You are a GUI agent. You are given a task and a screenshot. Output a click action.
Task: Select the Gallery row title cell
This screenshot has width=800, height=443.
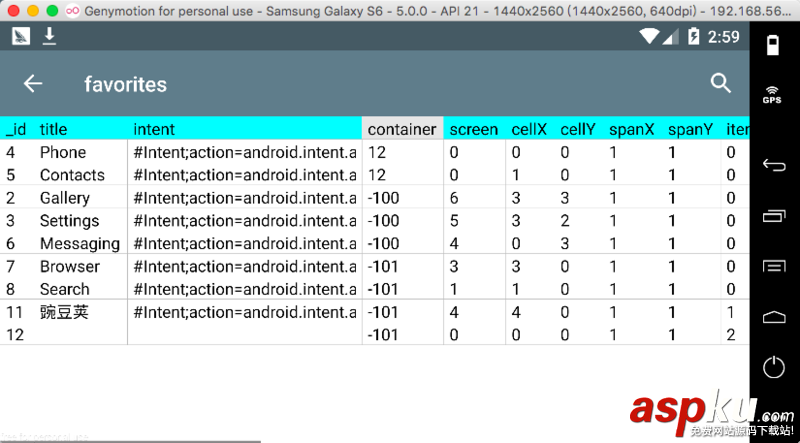(65, 198)
